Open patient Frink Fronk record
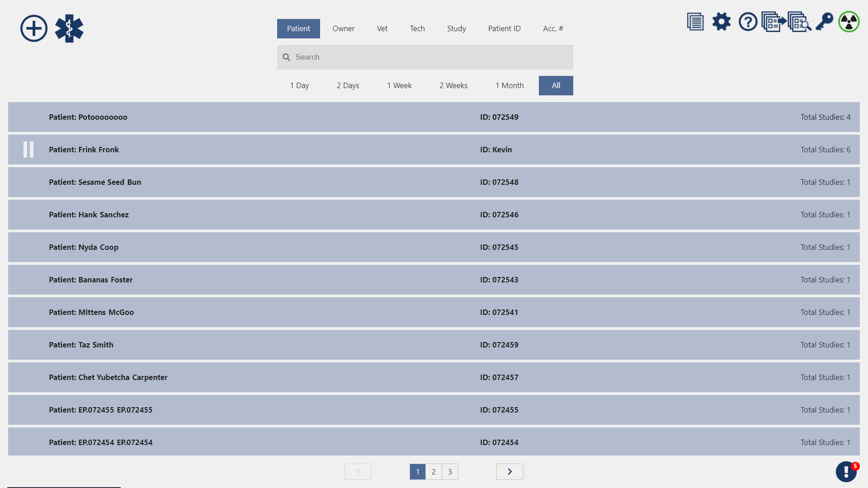Image resolution: width=868 pixels, height=488 pixels. (x=434, y=150)
